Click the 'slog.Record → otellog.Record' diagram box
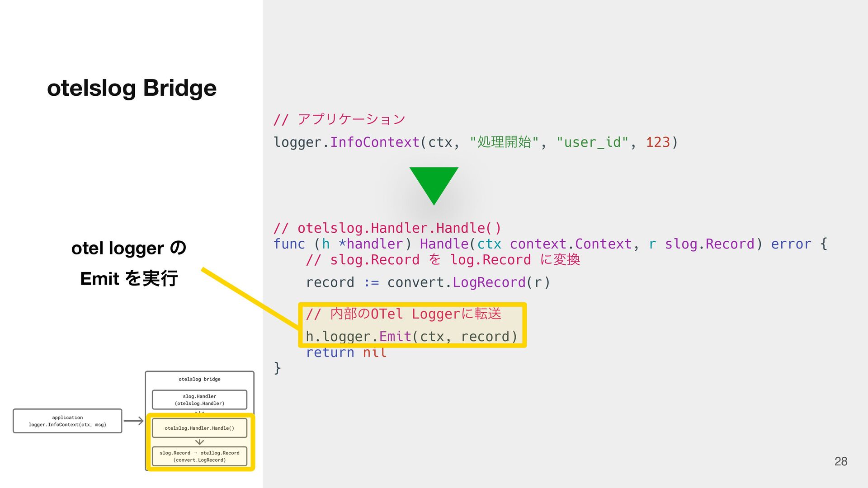 coord(199,456)
